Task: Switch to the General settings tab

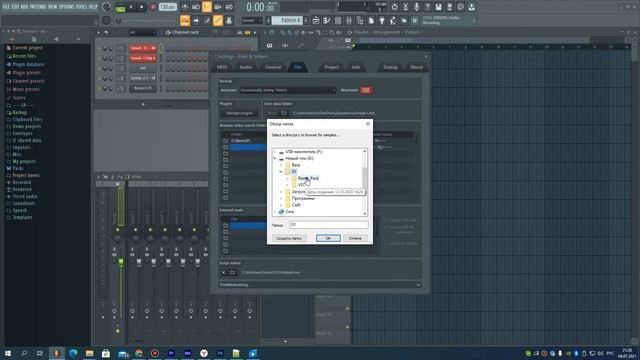Action: coord(272,67)
